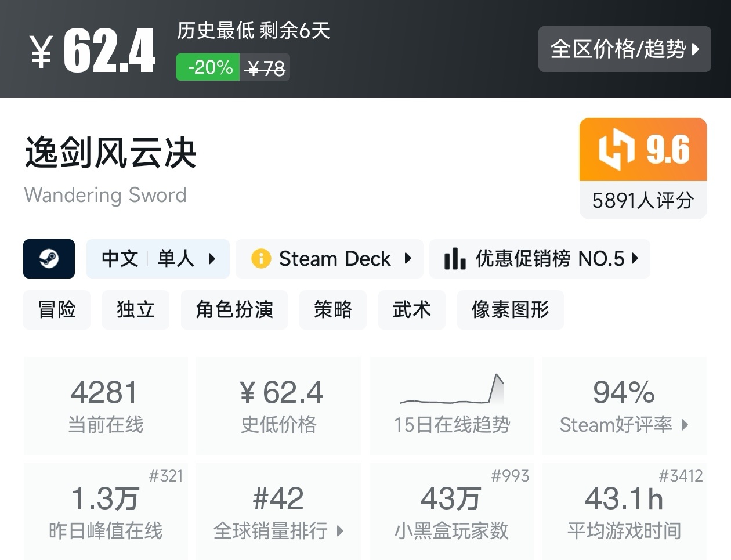The height and width of the screenshot is (560, 731).
Task: Tap the 逸剑风云决 game title
Action: point(111,153)
